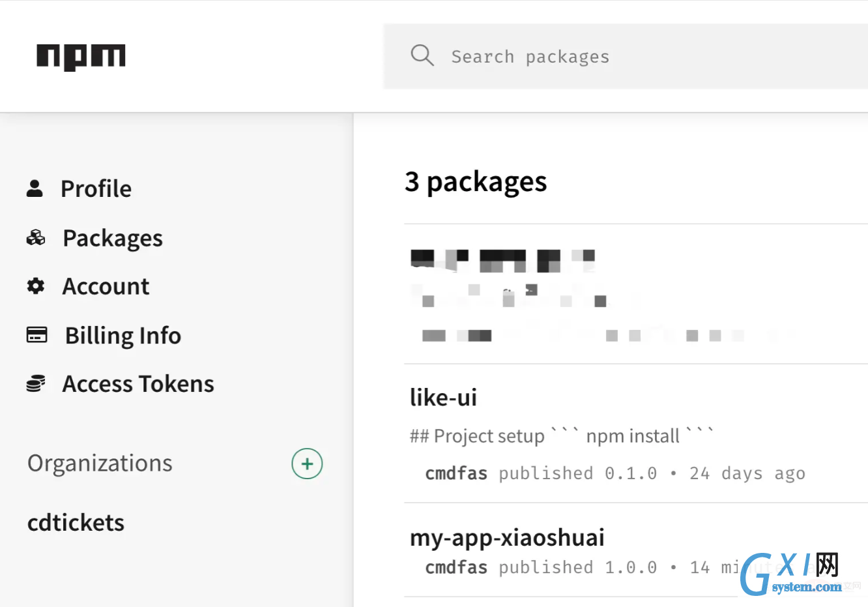Screen dimensions: 868x607
Task: Click the Access Tokens coins icon
Action: [36, 383]
